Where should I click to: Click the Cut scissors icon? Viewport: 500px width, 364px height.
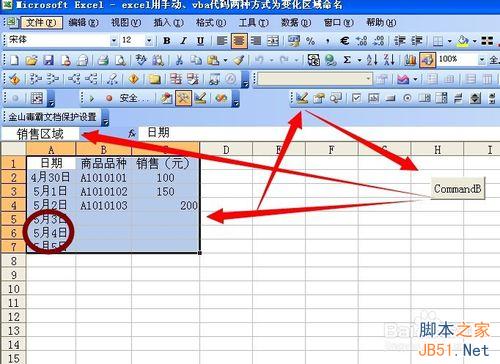[x=179, y=60]
